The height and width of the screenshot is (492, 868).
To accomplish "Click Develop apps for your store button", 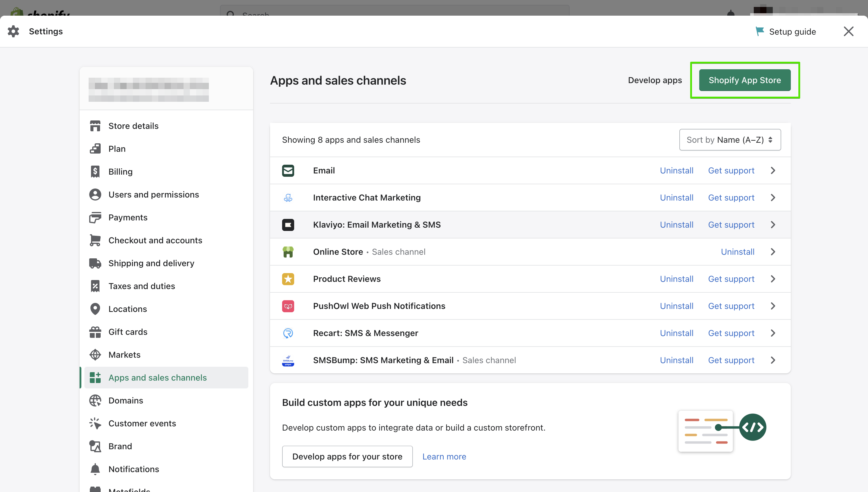I will 347,456.
